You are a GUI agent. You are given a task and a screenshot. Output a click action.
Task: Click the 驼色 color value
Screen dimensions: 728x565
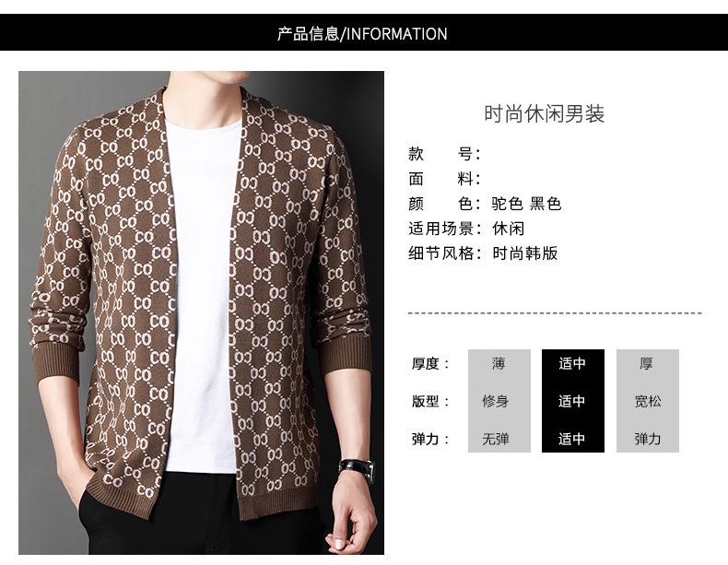point(508,204)
